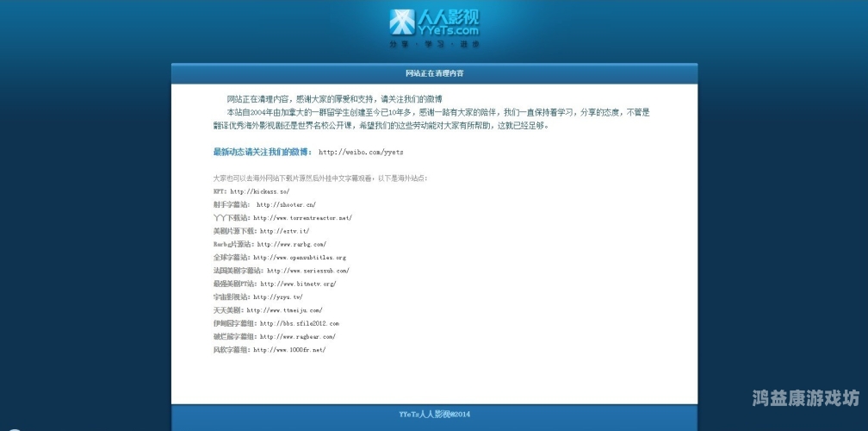The width and height of the screenshot is (868, 431).
Task: Open the shooter.cn subtitle site link
Action: [x=286, y=205]
